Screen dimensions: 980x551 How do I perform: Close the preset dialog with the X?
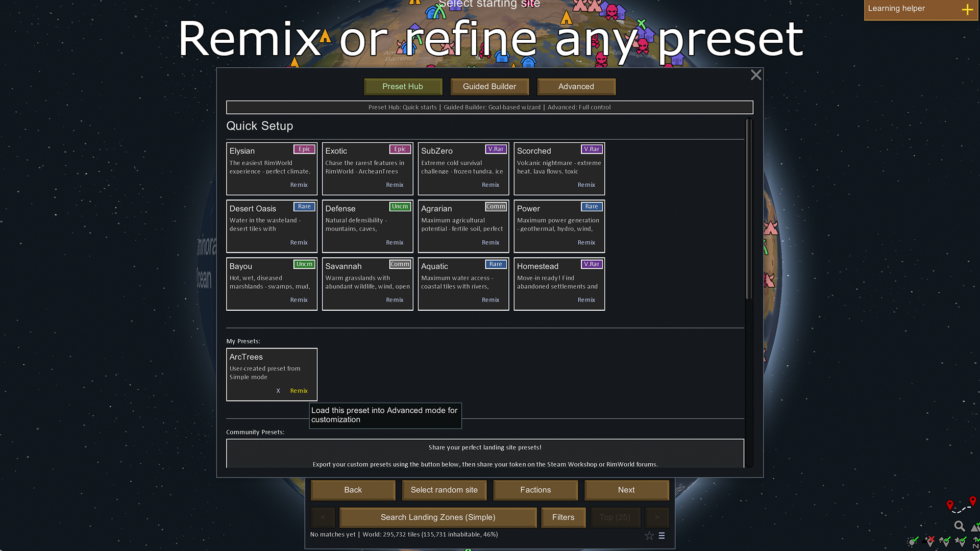(756, 75)
